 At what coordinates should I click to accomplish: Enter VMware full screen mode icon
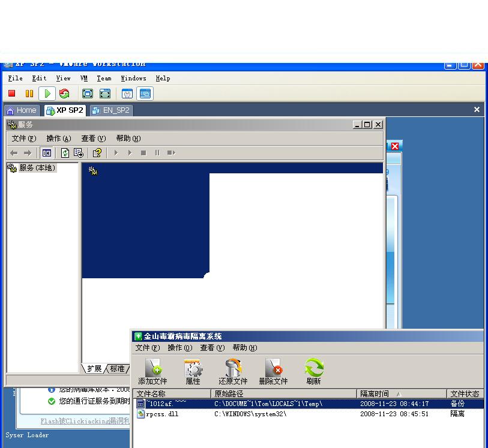coord(105,94)
